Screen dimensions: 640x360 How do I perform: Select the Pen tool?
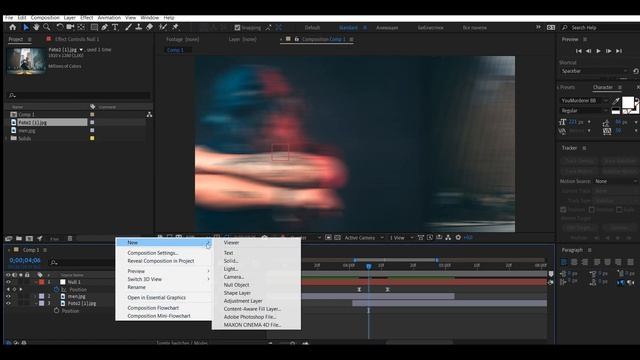point(105,27)
